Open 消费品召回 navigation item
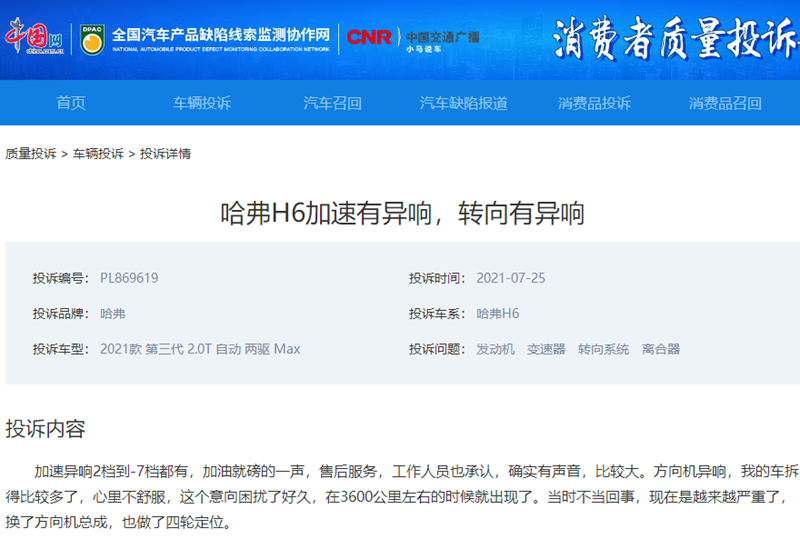 725,103
